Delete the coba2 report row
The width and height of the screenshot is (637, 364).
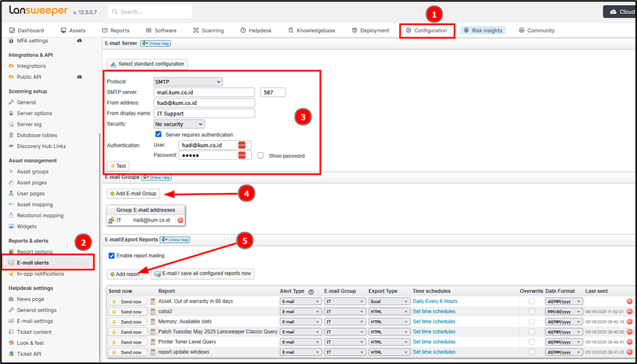[630, 312]
